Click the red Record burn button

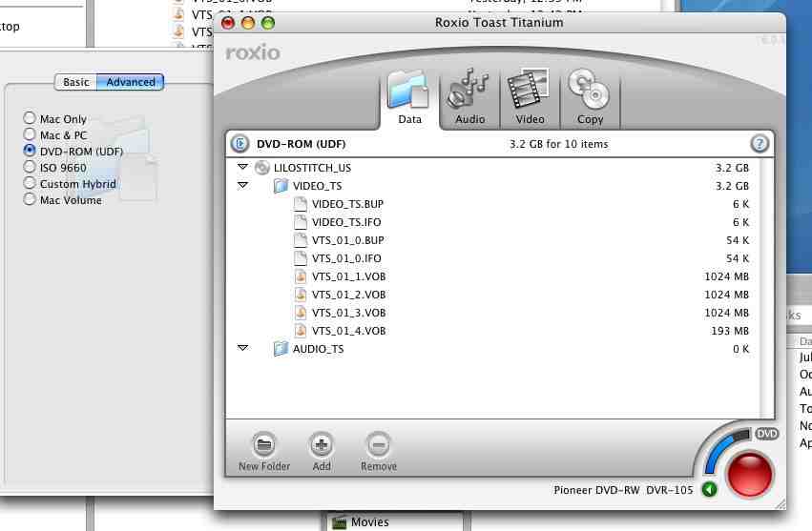coord(750,475)
